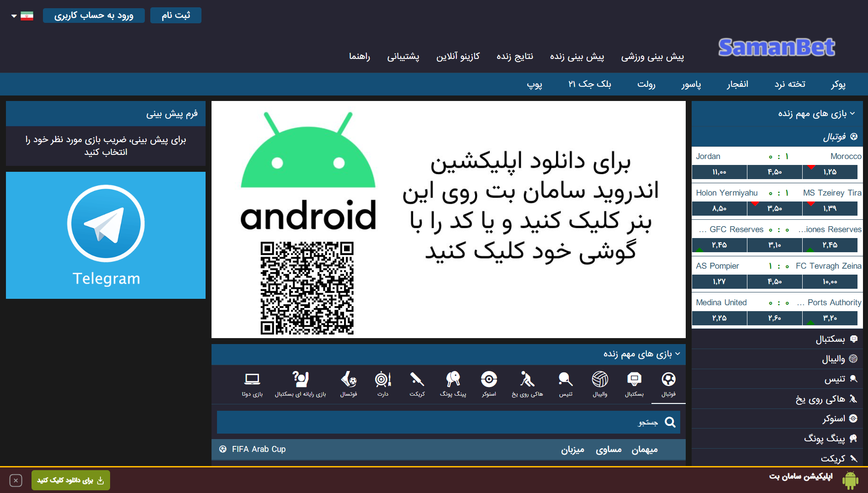Select Jordan win odds 11.00
The image size is (868, 493).
click(719, 172)
